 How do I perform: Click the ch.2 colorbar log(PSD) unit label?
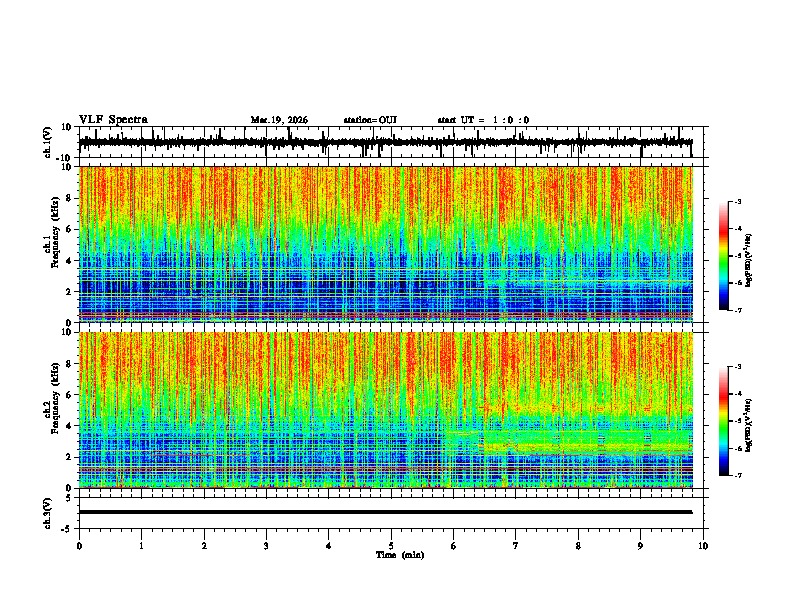pos(749,426)
